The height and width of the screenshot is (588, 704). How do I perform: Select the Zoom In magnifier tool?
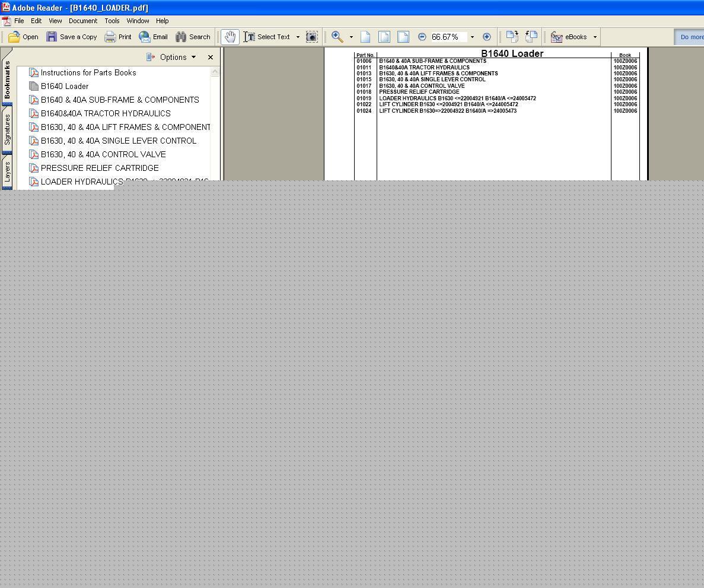click(x=337, y=37)
